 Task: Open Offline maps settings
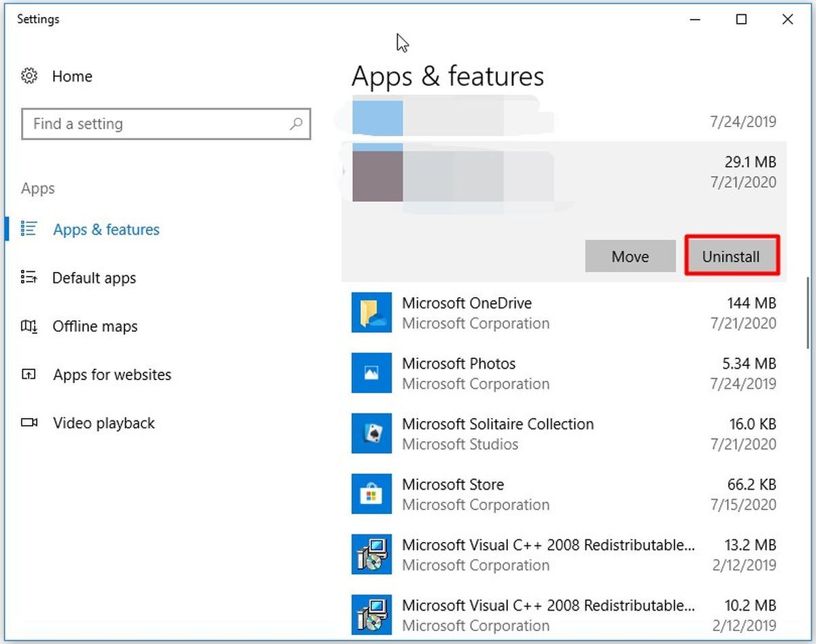(x=95, y=326)
